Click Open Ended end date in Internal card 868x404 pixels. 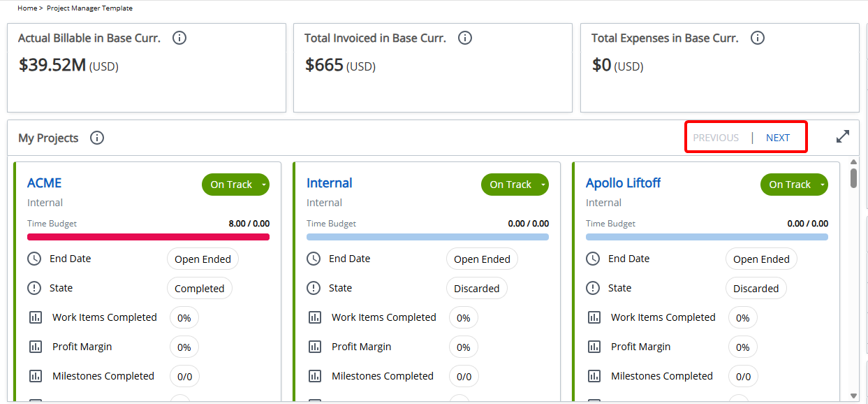click(482, 259)
